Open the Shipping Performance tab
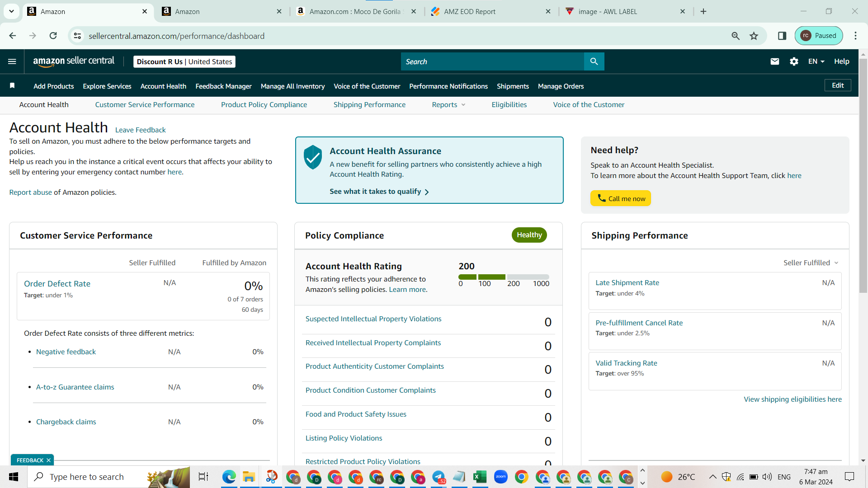 coord(369,104)
